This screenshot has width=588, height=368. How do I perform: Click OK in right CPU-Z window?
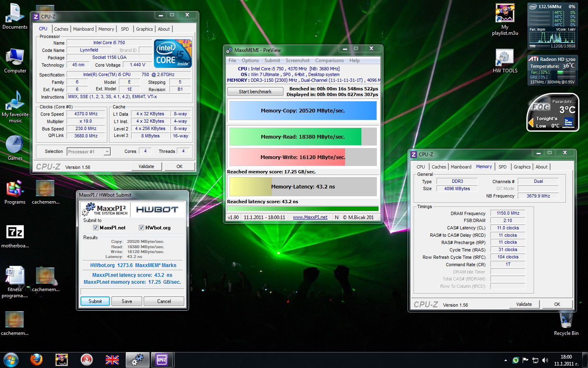point(557,304)
